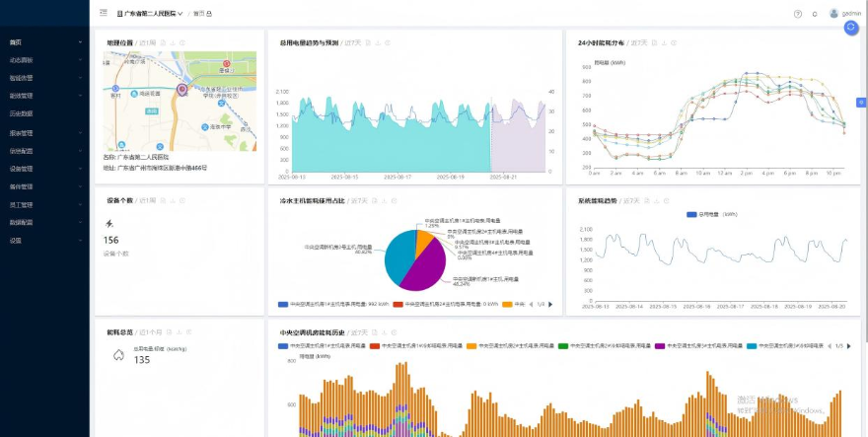Click the download icon on 地理位置 panel
Viewport: 868px width, 437px height.
point(173,43)
